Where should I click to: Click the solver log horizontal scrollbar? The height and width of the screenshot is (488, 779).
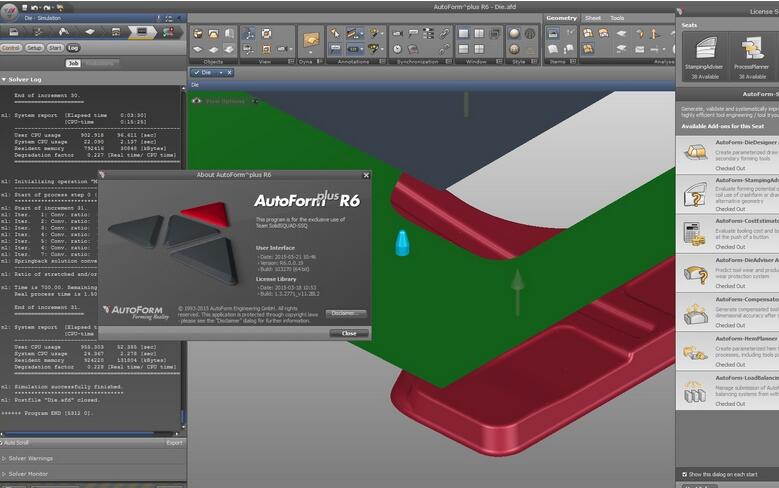[x=89, y=434]
